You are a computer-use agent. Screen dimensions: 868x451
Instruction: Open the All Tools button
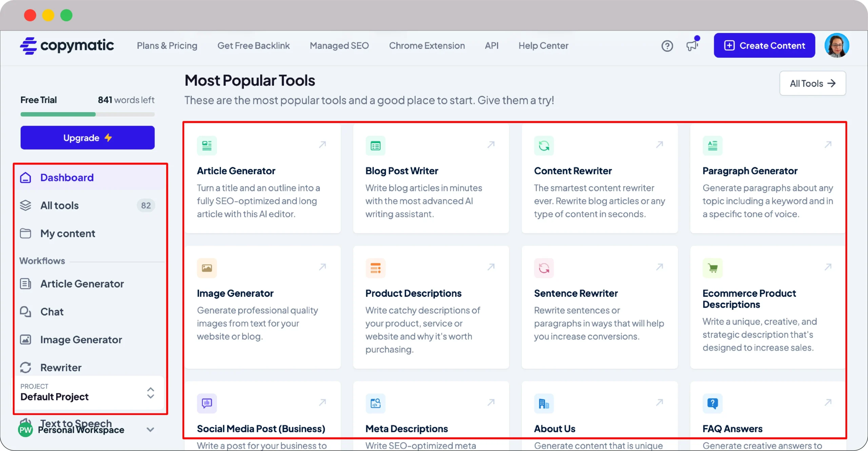pyautogui.click(x=812, y=83)
